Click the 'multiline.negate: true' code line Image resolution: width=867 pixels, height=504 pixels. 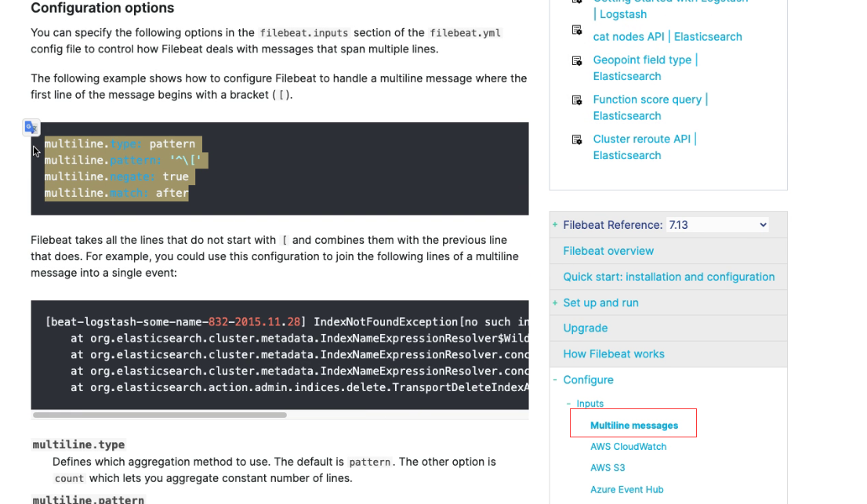117,177
